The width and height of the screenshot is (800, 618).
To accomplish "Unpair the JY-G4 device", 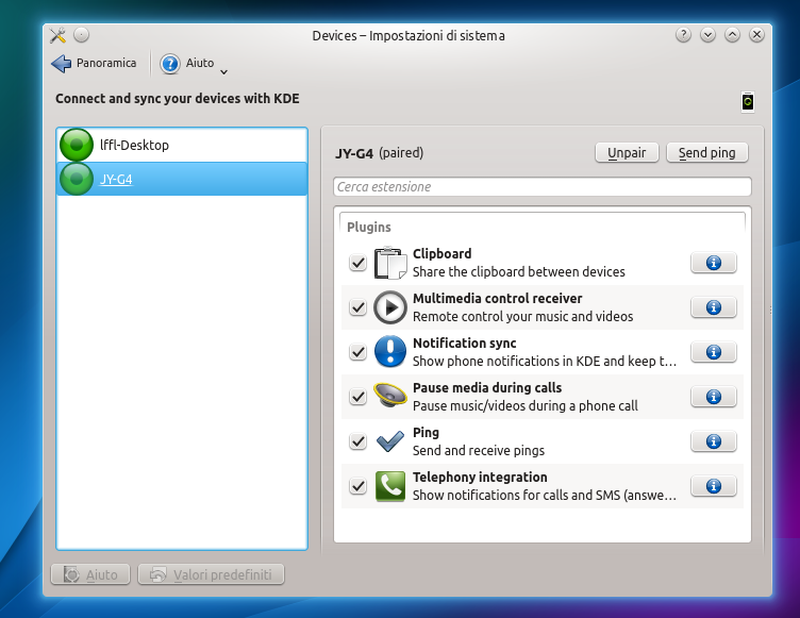I will click(626, 152).
